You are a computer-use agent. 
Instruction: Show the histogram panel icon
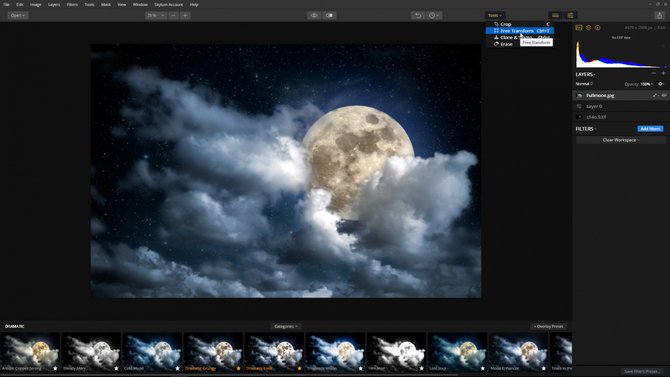pyautogui.click(x=579, y=28)
